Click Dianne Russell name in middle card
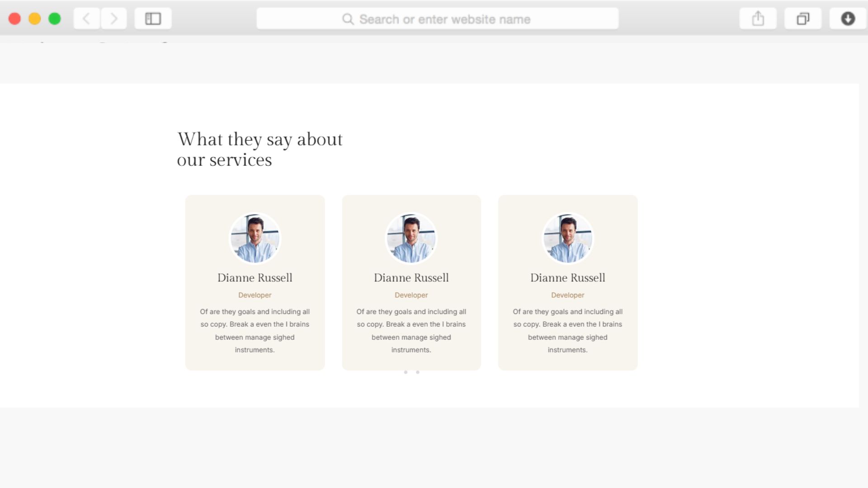 tap(411, 277)
